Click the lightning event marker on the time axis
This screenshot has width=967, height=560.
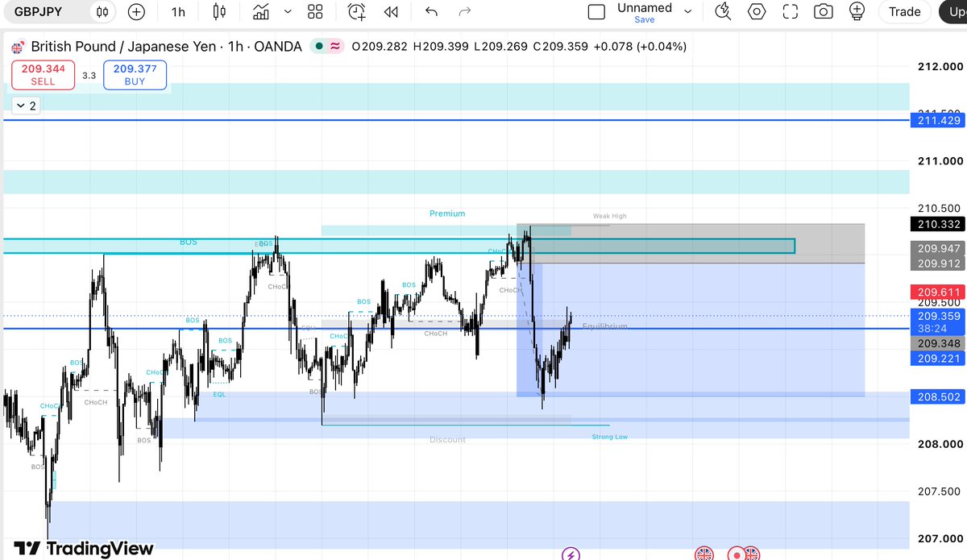(571, 554)
